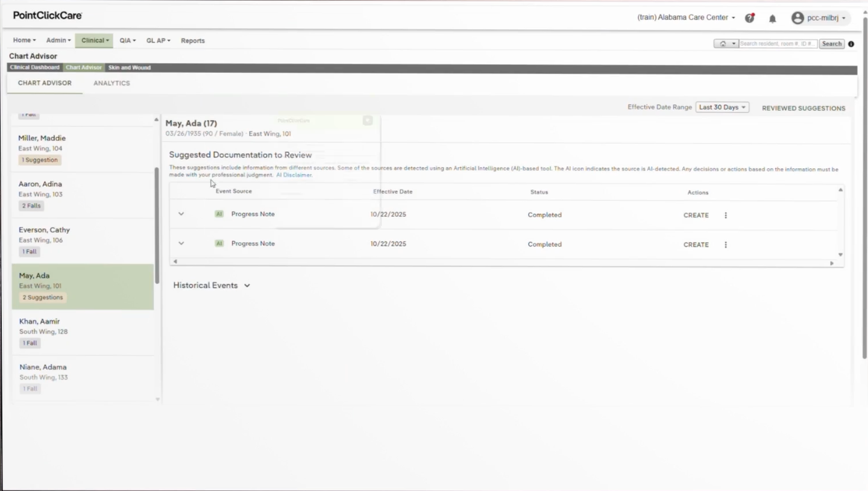Open the pcc-milbrj user account menu
This screenshot has width=868, height=491.
(820, 18)
